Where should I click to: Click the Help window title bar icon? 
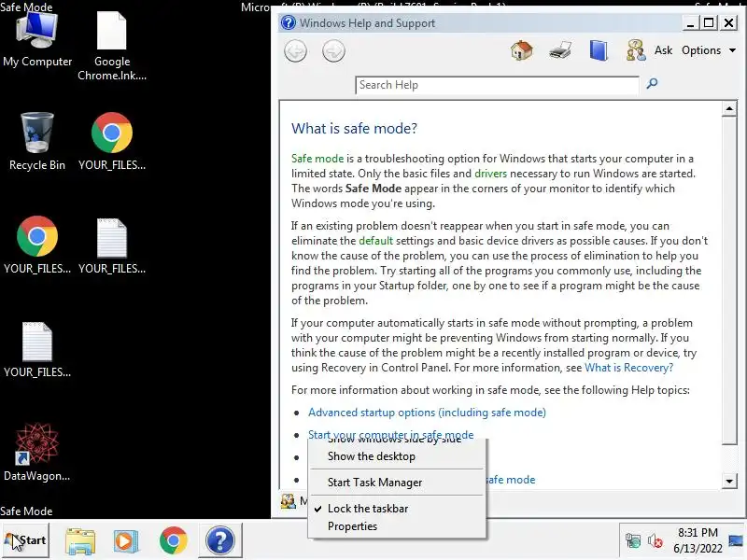coord(288,22)
